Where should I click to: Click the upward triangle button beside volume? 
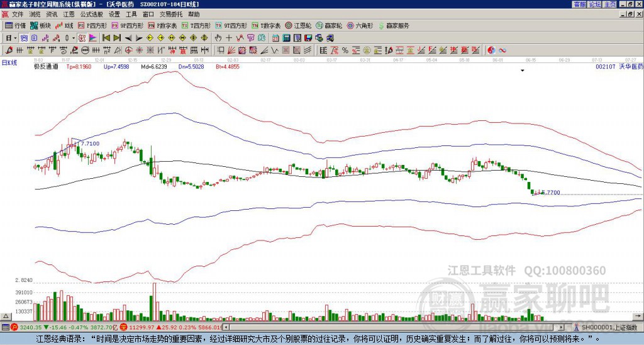[6, 316]
